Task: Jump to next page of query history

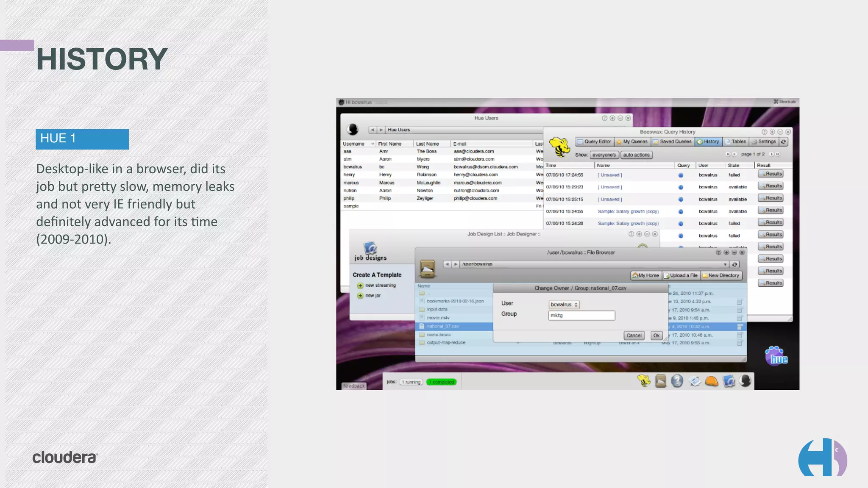Action: coord(771,154)
